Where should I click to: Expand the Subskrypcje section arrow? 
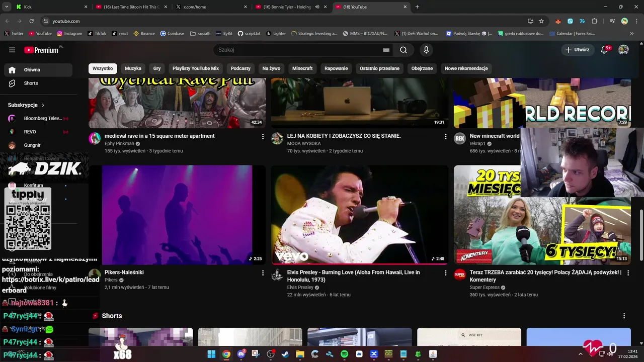click(43, 105)
